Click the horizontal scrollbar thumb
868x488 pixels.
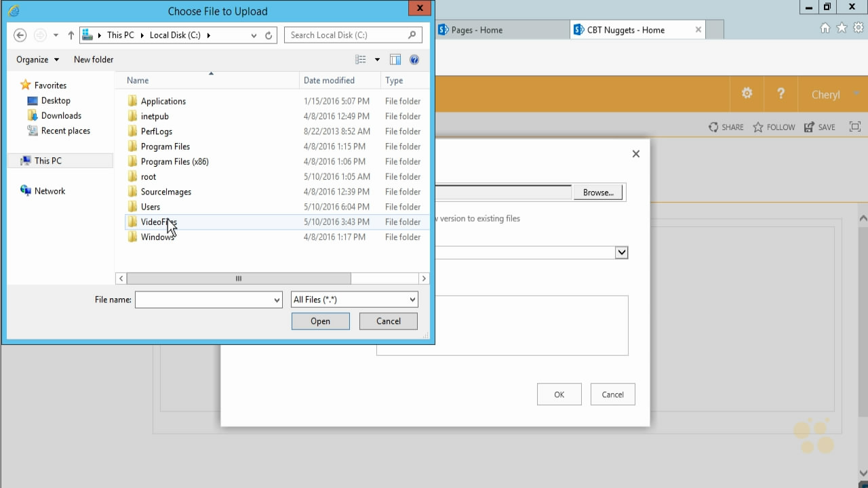pyautogui.click(x=239, y=279)
